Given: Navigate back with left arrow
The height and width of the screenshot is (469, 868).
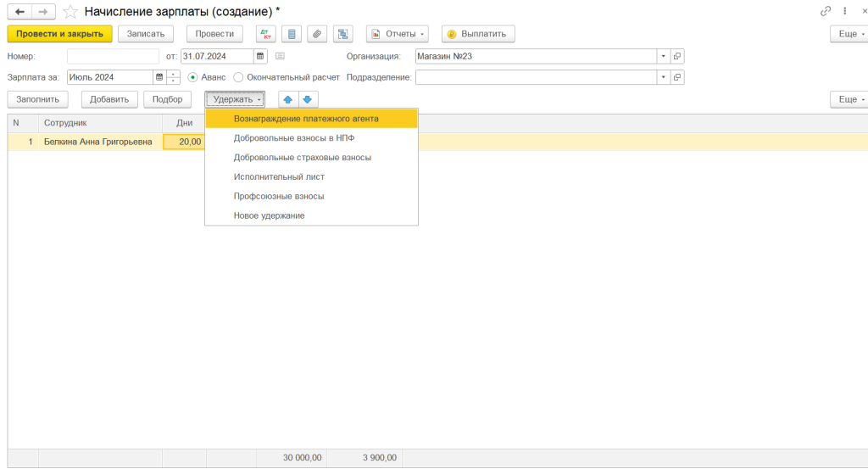Looking at the screenshot, I should tap(18, 11).
